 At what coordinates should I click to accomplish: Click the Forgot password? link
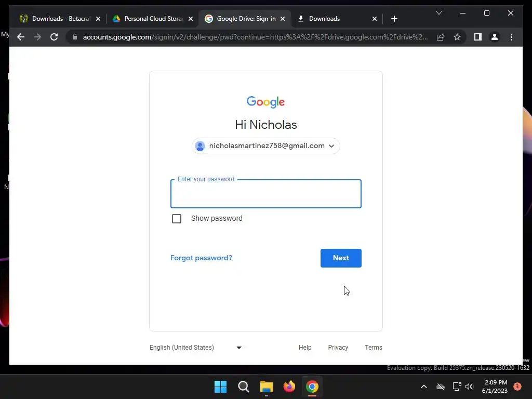point(201,258)
